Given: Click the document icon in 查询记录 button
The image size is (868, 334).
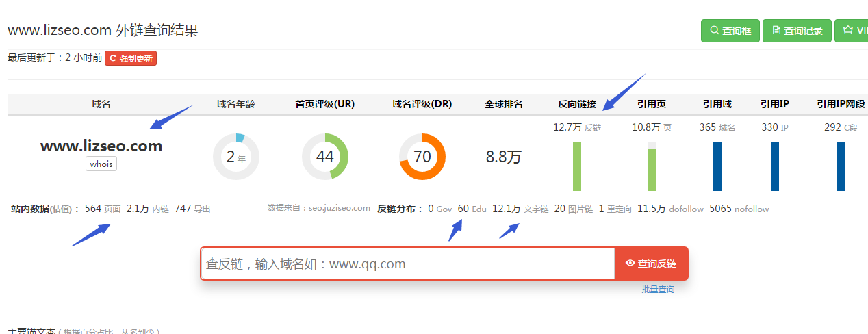Looking at the screenshot, I should [x=776, y=31].
